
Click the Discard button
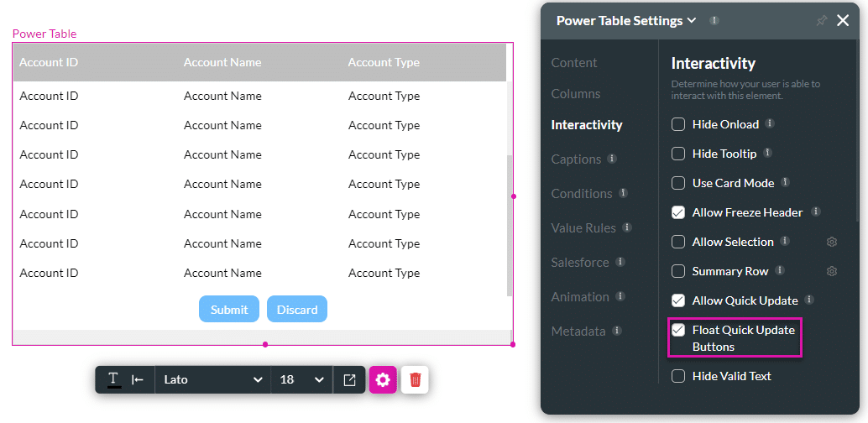[297, 309]
